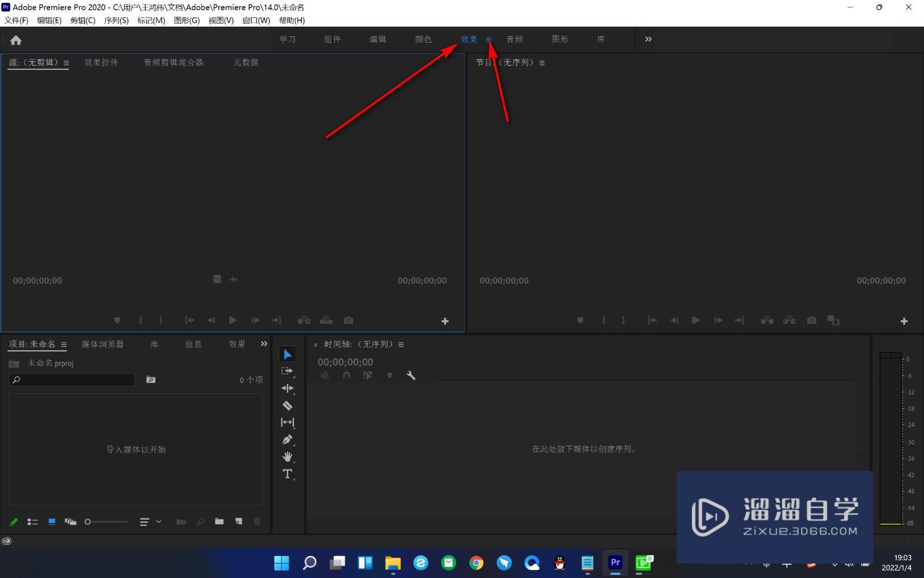Toggle Drag Audio Only in Source monitor
The image size is (924, 578).
tap(233, 279)
